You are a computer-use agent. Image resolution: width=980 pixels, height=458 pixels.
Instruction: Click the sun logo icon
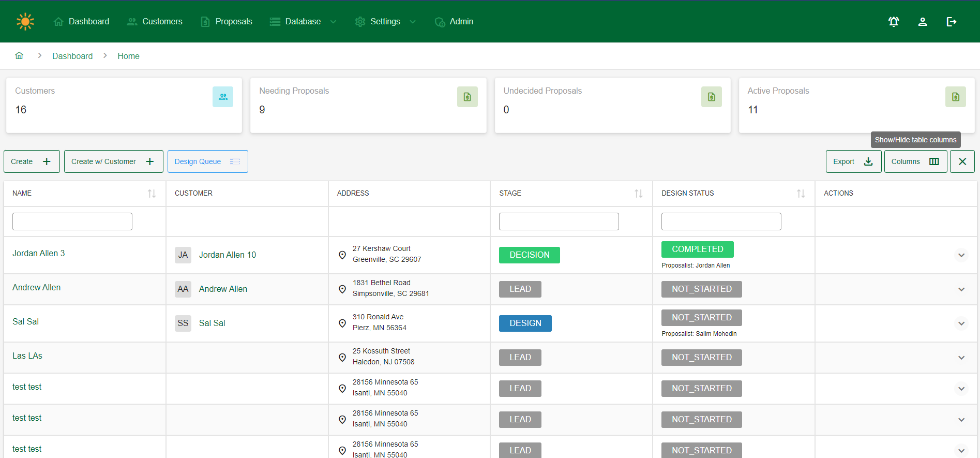(x=25, y=22)
